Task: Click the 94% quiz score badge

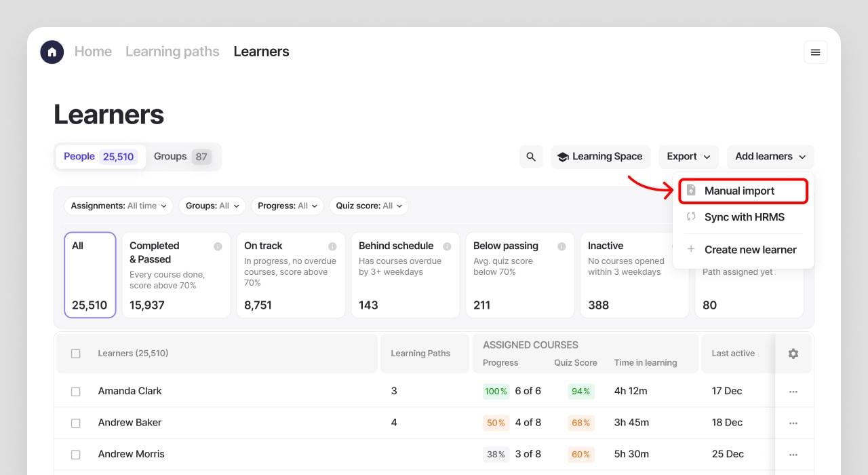Action: coord(581,392)
